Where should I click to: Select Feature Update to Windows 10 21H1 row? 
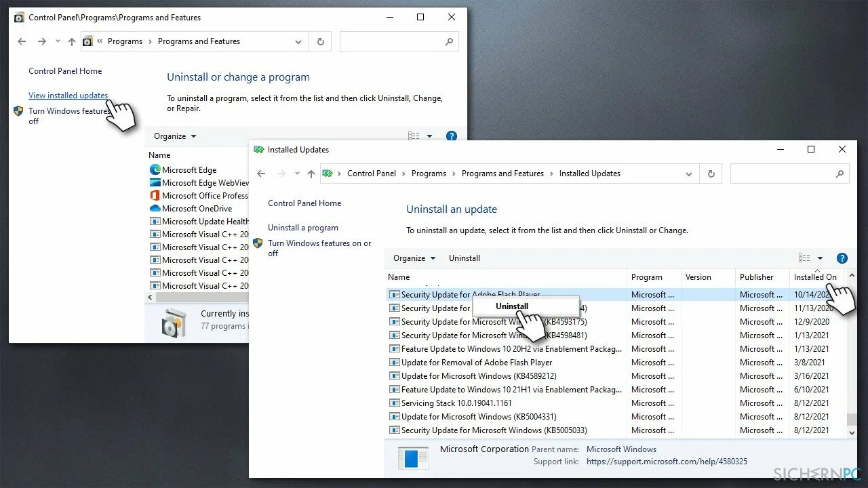coord(616,390)
